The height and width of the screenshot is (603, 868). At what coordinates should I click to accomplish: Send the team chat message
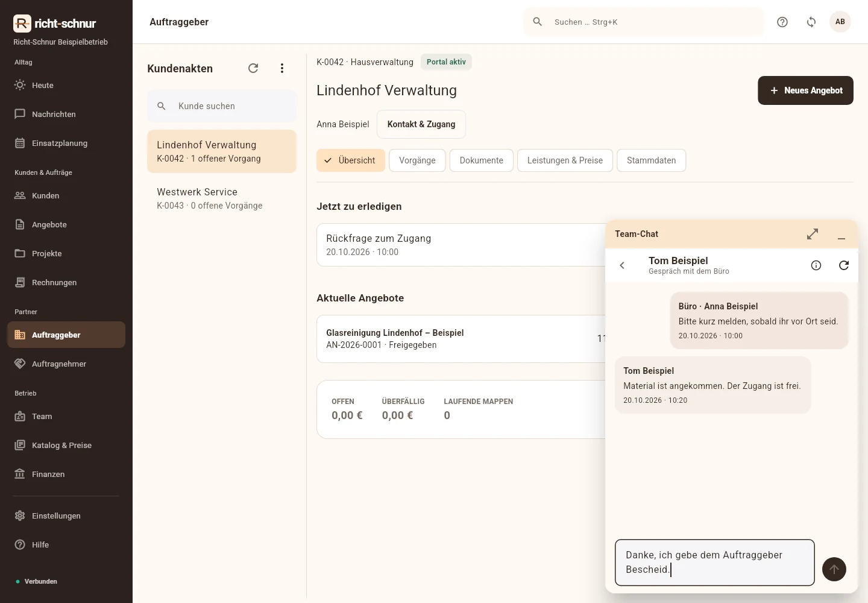pos(834,569)
